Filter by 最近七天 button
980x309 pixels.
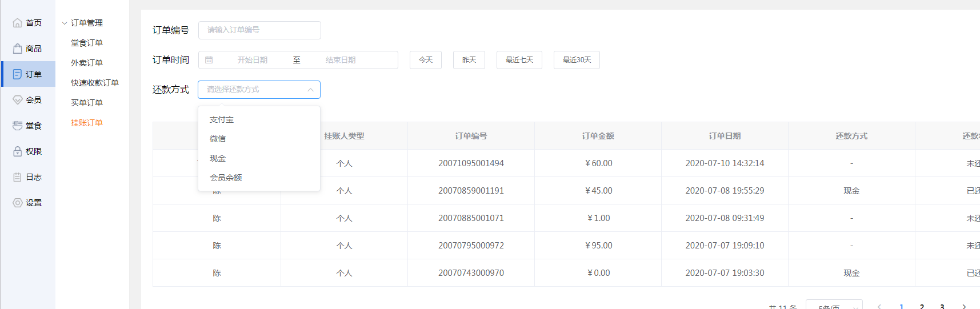click(519, 60)
